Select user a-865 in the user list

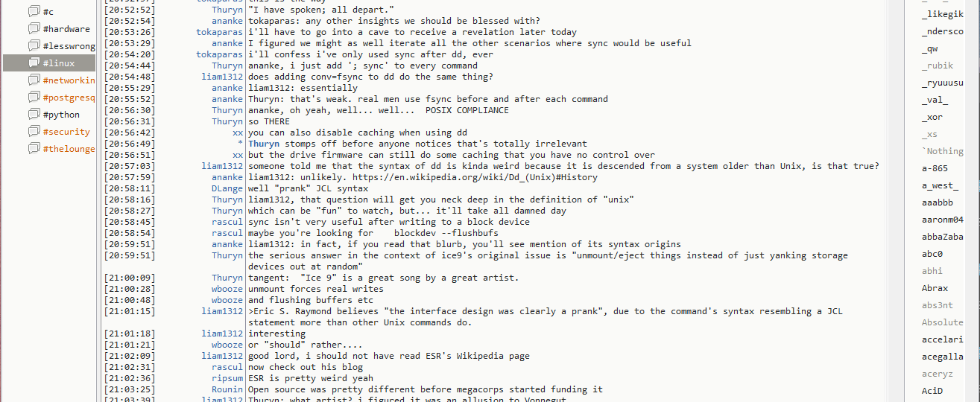click(935, 169)
